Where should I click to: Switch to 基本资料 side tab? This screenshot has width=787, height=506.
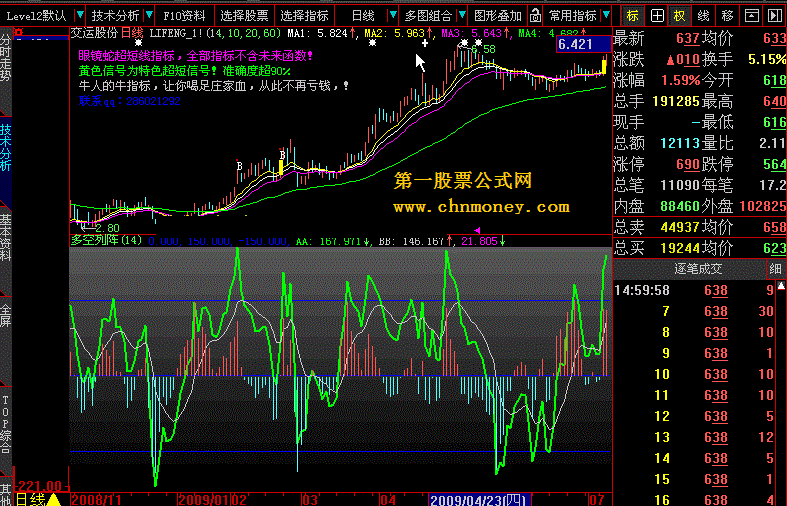point(6,237)
